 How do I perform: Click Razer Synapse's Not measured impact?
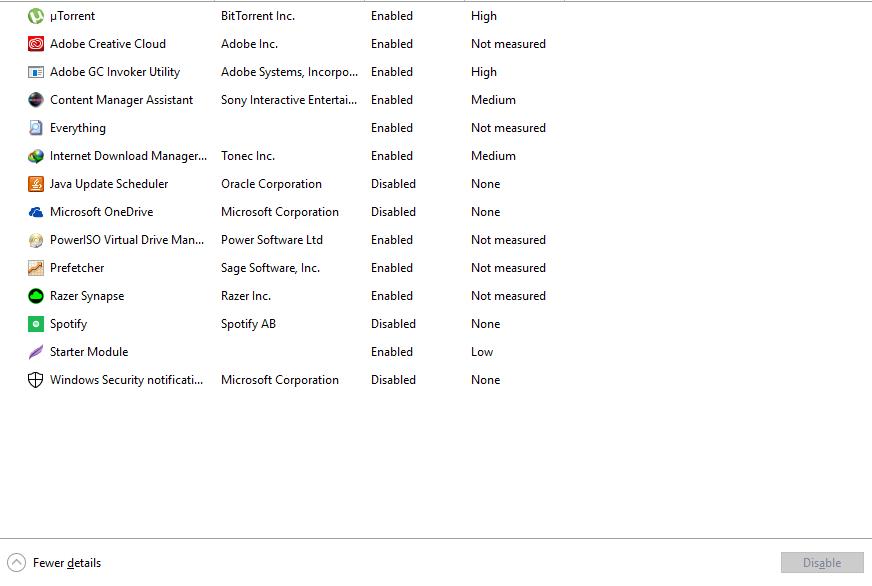pyautogui.click(x=508, y=296)
